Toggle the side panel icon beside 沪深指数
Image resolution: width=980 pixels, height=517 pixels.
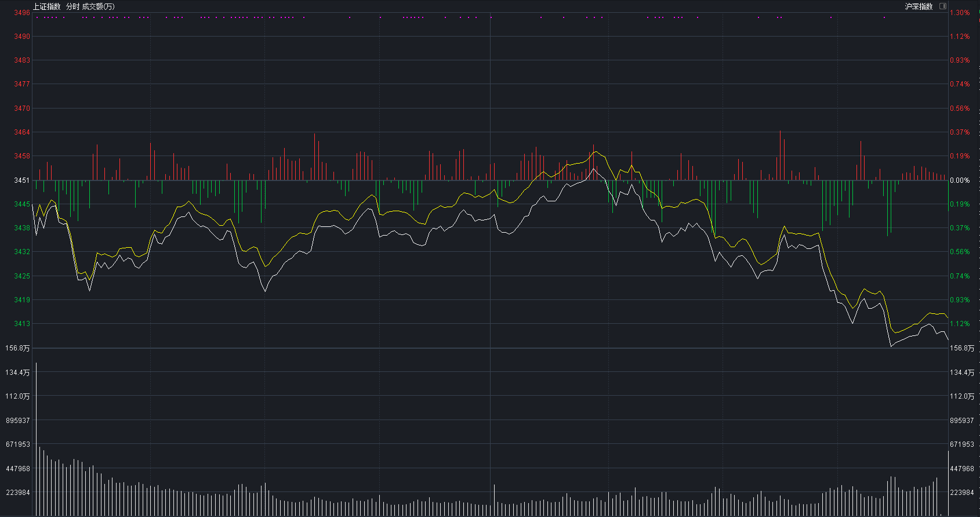943,6
